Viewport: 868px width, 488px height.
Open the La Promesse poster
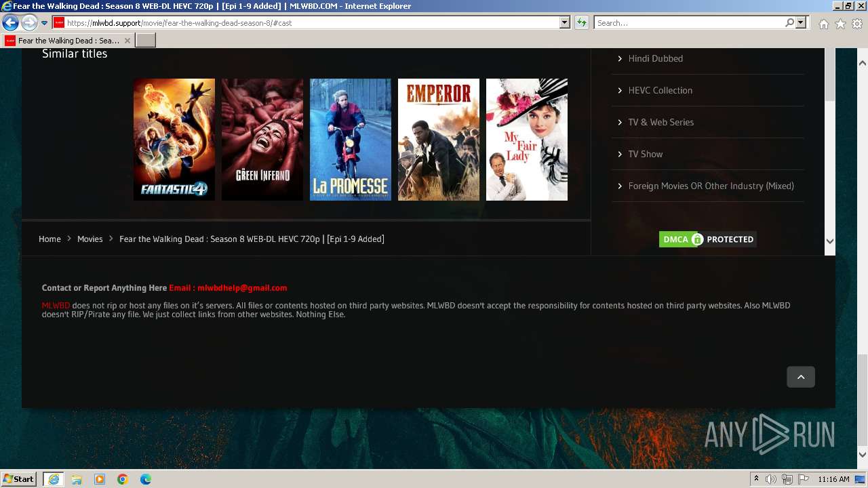(x=351, y=140)
